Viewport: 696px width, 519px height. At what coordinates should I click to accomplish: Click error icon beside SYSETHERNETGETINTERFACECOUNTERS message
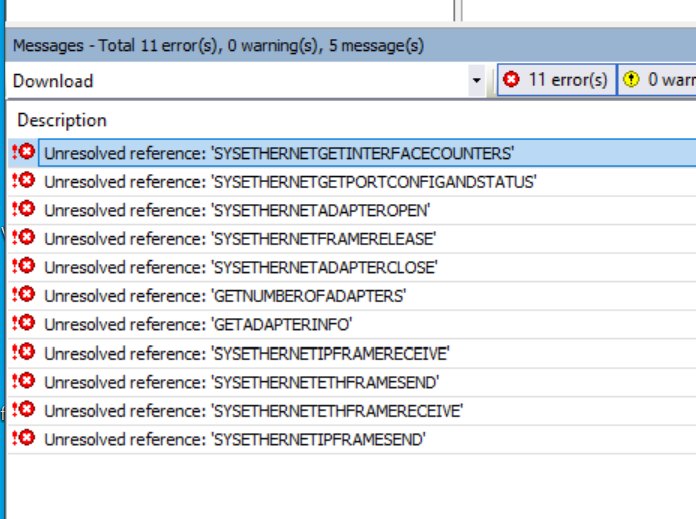click(23, 153)
